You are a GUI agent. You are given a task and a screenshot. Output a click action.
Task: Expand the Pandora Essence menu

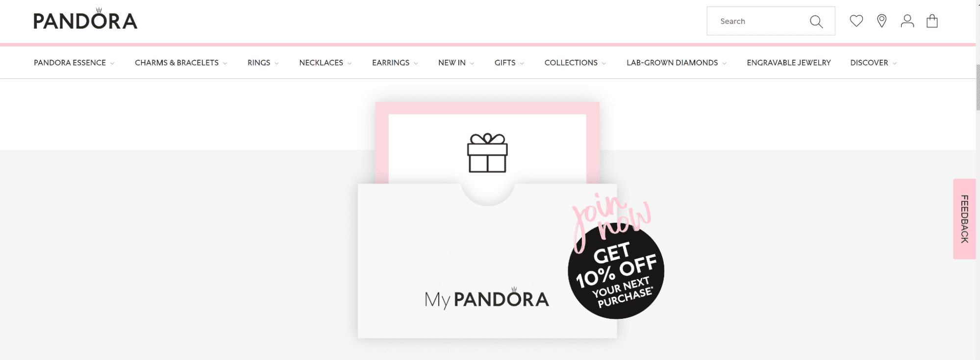[x=74, y=63]
